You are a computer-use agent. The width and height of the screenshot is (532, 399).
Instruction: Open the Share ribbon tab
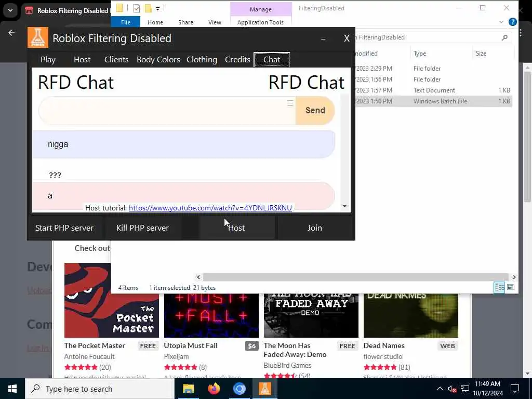[185, 22]
